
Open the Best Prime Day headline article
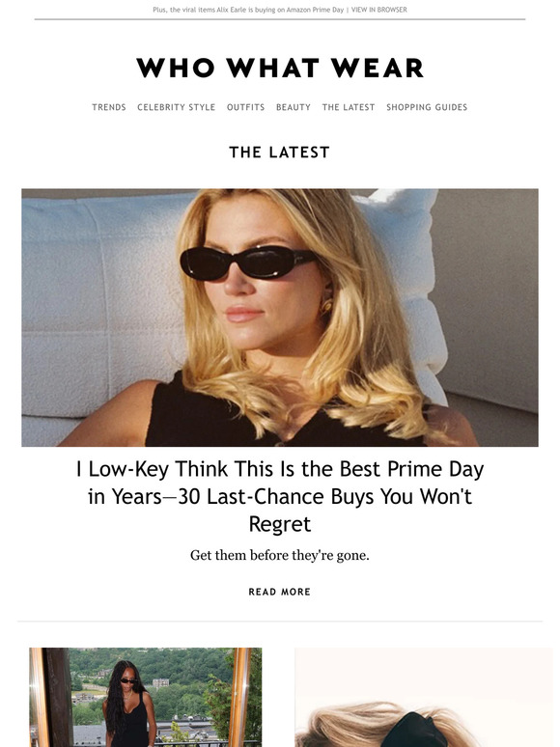coord(280,496)
